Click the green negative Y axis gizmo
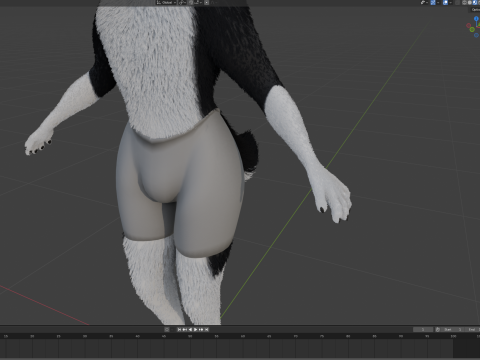 [472, 29]
